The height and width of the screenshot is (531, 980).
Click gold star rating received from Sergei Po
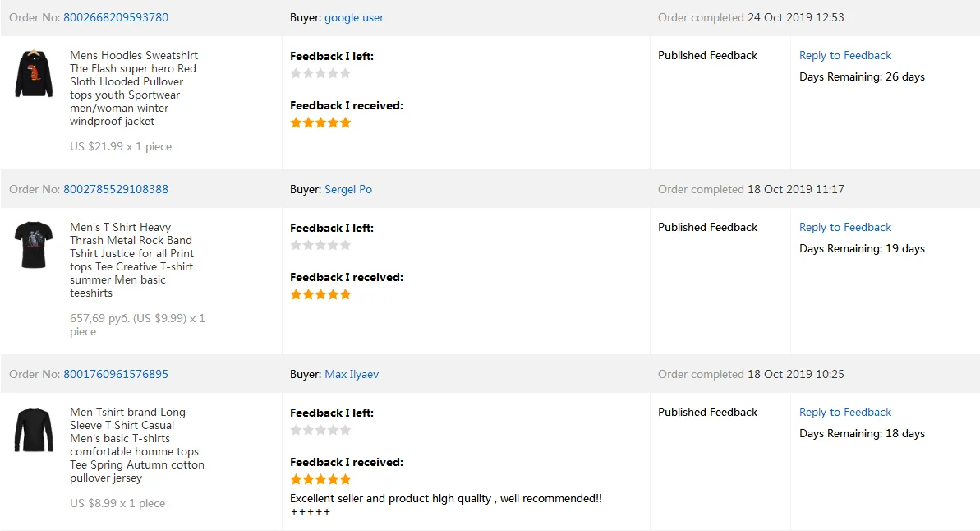pos(320,294)
